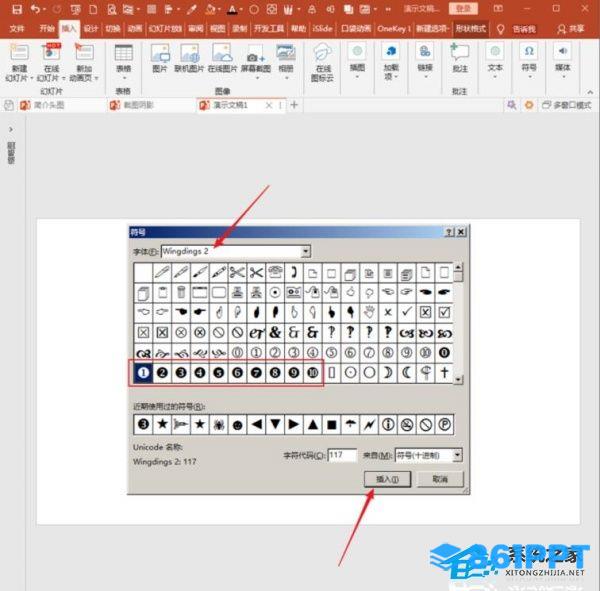
Task: Click the lightbulb 告诉我 search icon
Action: [500, 29]
